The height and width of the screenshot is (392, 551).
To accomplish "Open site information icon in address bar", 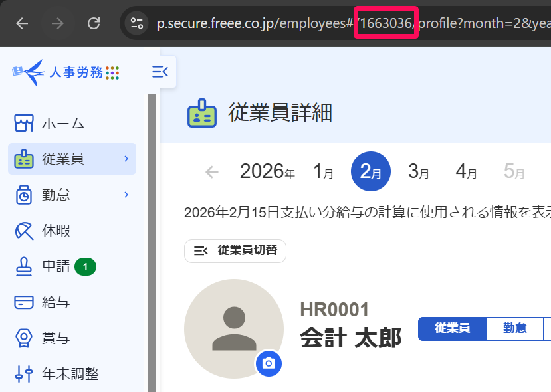I will [x=137, y=23].
